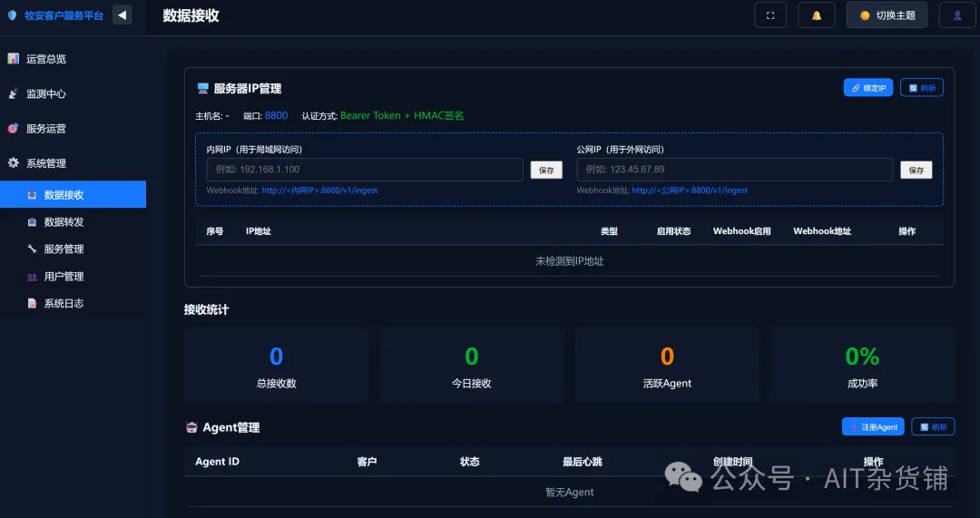The height and width of the screenshot is (518, 980).
Task: Click the 接收统计 section heading
Action: (x=206, y=310)
